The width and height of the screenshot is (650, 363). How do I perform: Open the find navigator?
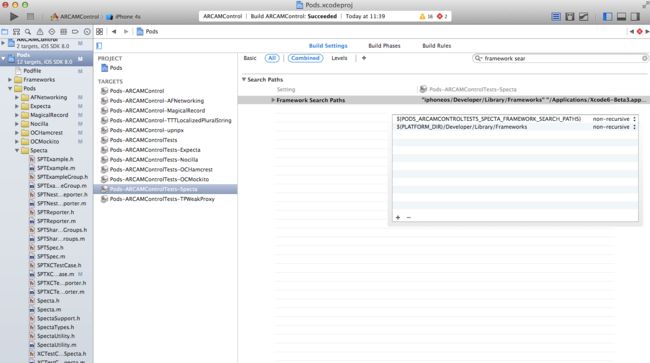click(x=28, y=31)
